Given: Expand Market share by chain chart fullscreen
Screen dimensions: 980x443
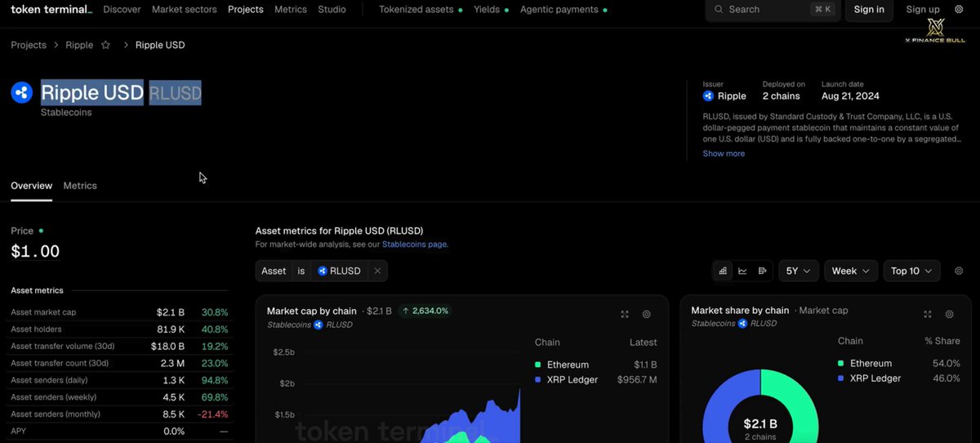Looking at the screenshot, I should [928, 314].
